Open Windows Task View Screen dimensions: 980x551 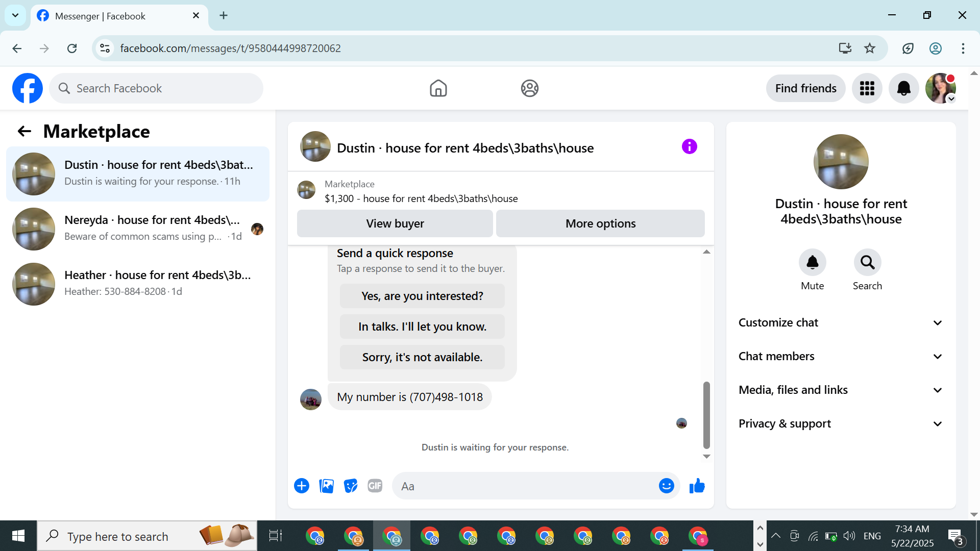[x=276, y=536]
